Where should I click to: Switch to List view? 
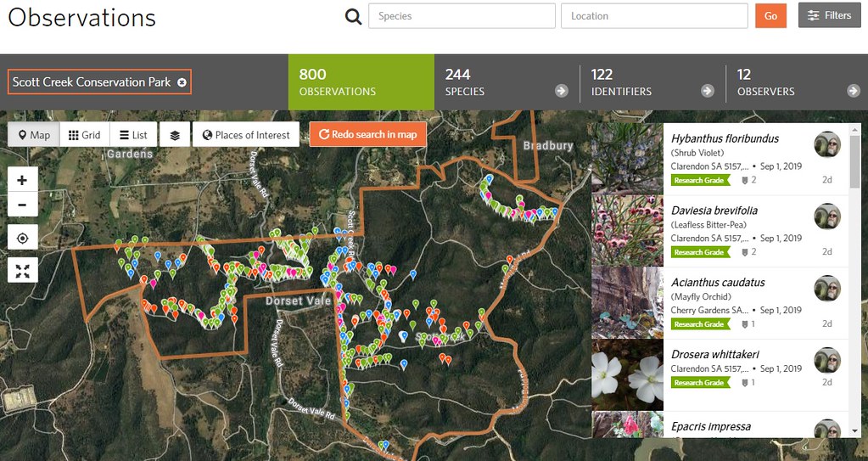click(x=133, y=135)
